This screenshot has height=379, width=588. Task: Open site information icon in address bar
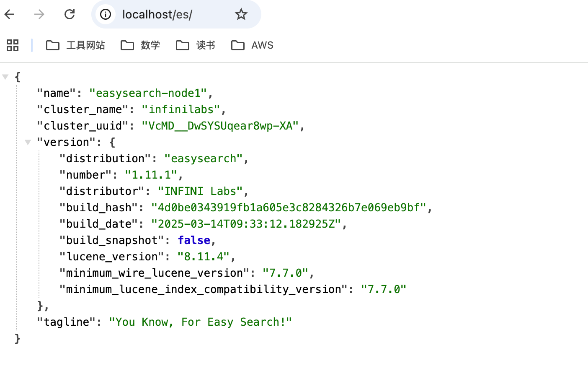click(x=106, y=14)
